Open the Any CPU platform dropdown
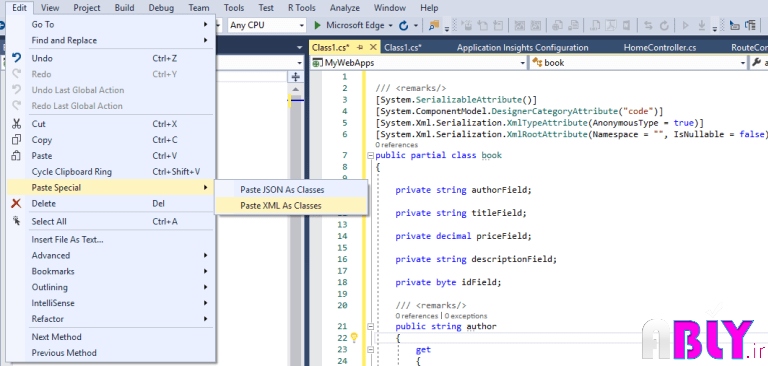This screenshot has height=366, width=768. click(x=266, y=25)
